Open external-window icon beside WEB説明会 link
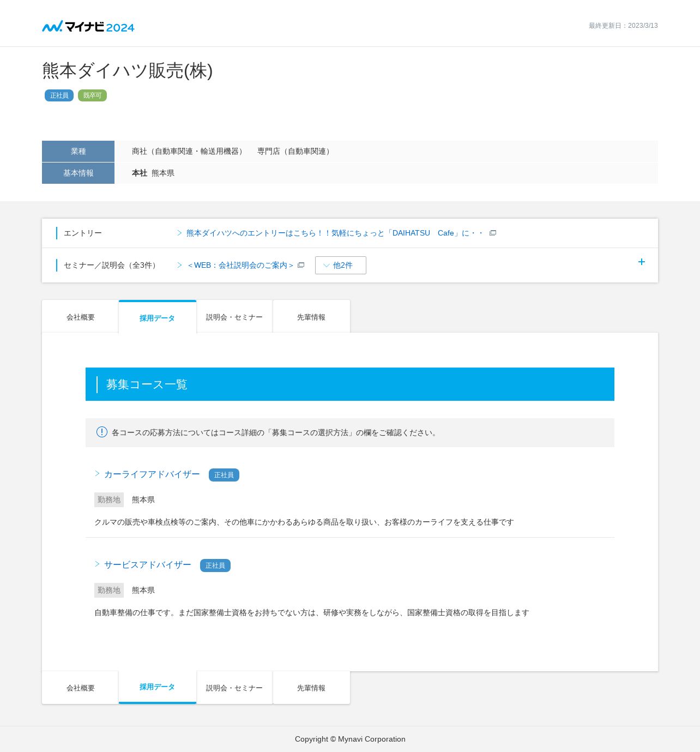Image resolution: width=700 pixels, height=752 pixels. 301,265
